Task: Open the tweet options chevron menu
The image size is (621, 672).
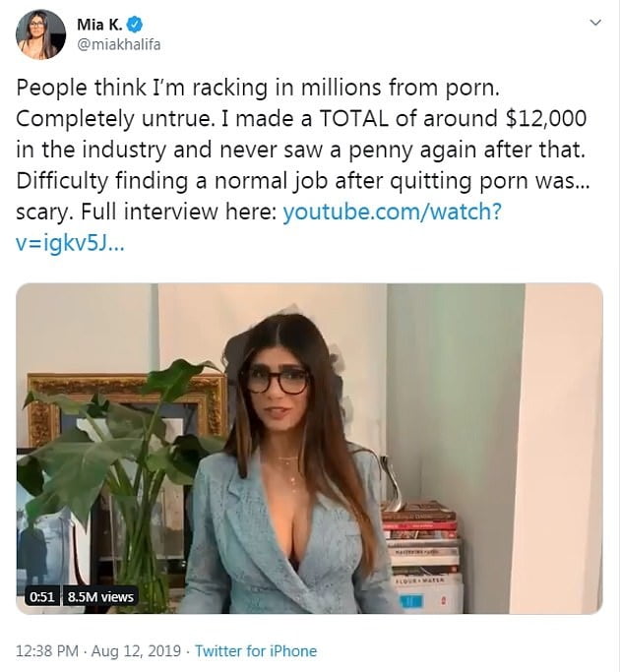Action: click(594, 22)
